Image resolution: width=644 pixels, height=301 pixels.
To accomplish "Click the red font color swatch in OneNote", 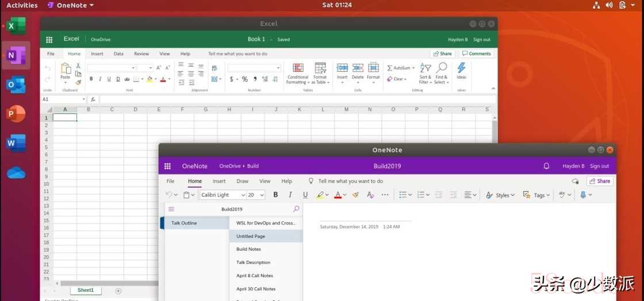I will pos(338,195).
